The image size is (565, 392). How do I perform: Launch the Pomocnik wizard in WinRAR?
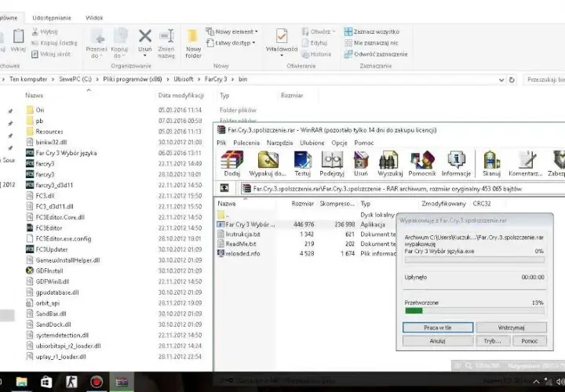pyautogui.click(x=422, y=164)
